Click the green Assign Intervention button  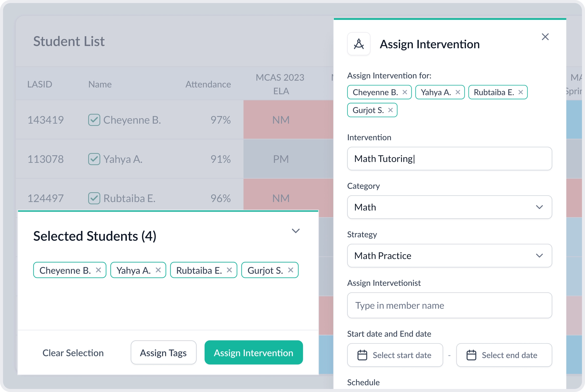254,353
